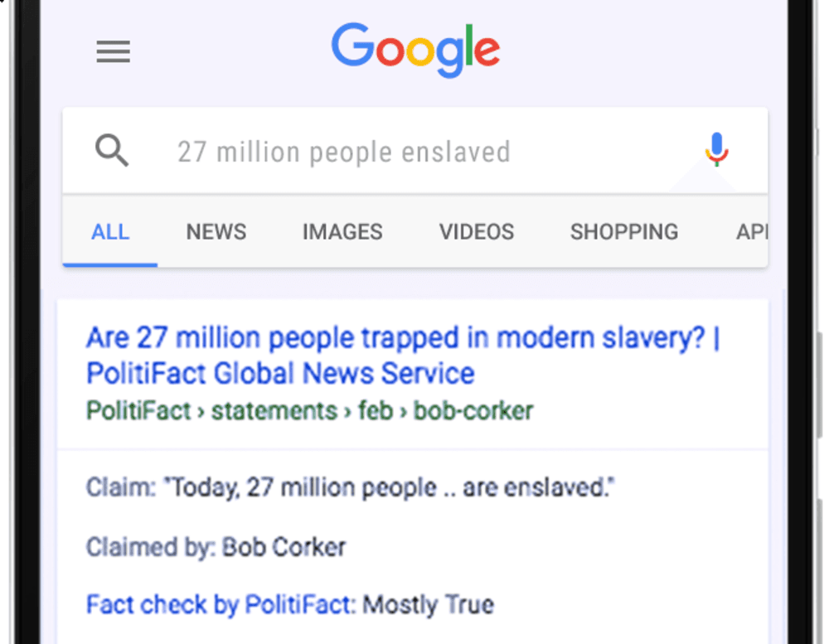Switch to the IMAGES tab
Image resolution: width=829 pixels, height=644 pixels.
coord(342,232)
